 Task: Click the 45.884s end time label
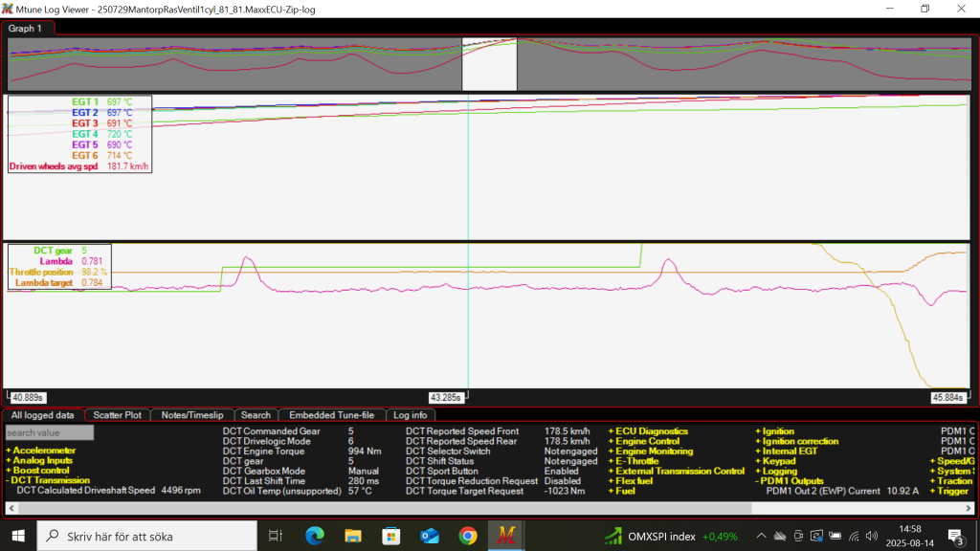coord(947,397)
